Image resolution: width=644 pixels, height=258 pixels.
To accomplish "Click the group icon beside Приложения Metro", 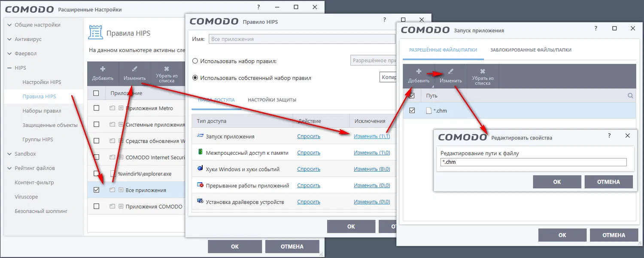I will click(113, 108).
